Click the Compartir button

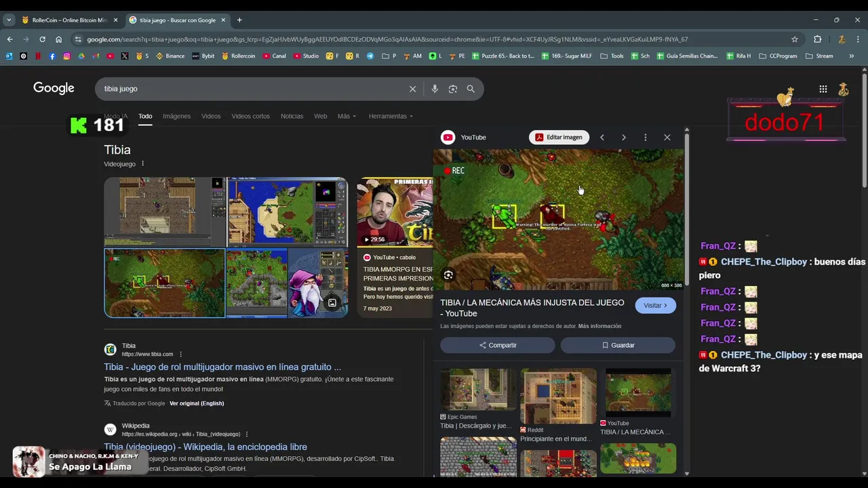[x=498, y=346]
